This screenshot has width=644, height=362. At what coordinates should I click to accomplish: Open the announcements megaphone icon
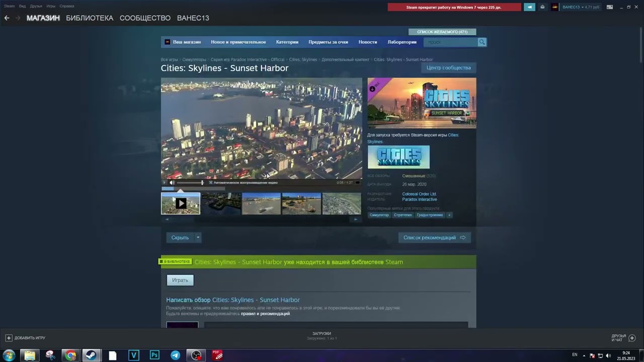coord(529,7)
